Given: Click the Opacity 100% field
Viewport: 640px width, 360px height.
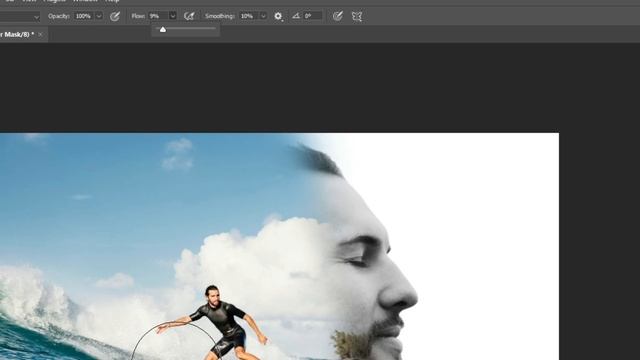Looking at the screenshot, I should (x=84, y=16).
